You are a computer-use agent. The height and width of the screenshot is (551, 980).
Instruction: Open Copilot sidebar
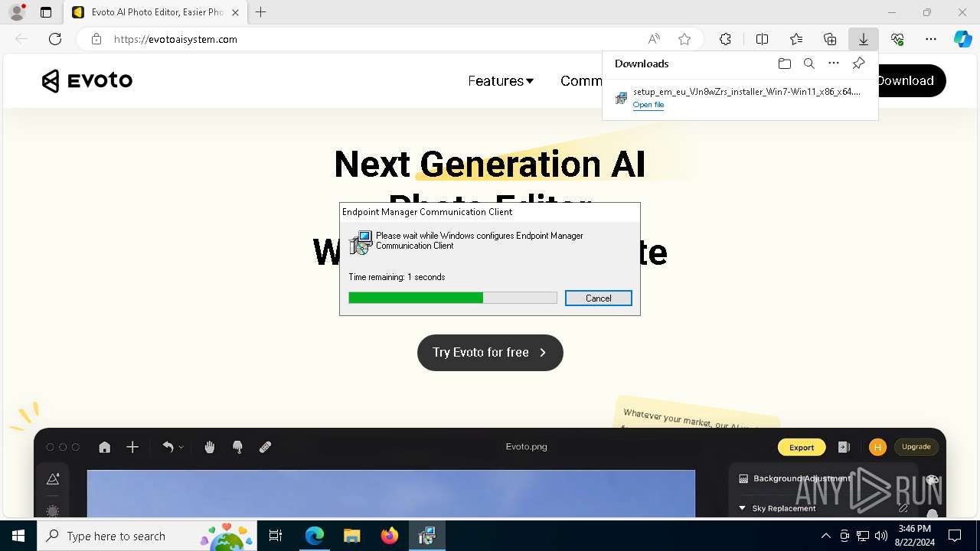point(962,39)
